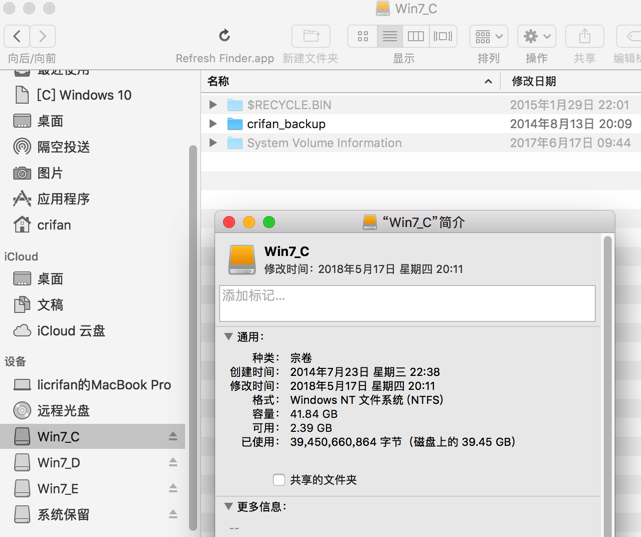Switch to column view
Image resolution: width=641 pixels, height=537 pixels.
416,36
